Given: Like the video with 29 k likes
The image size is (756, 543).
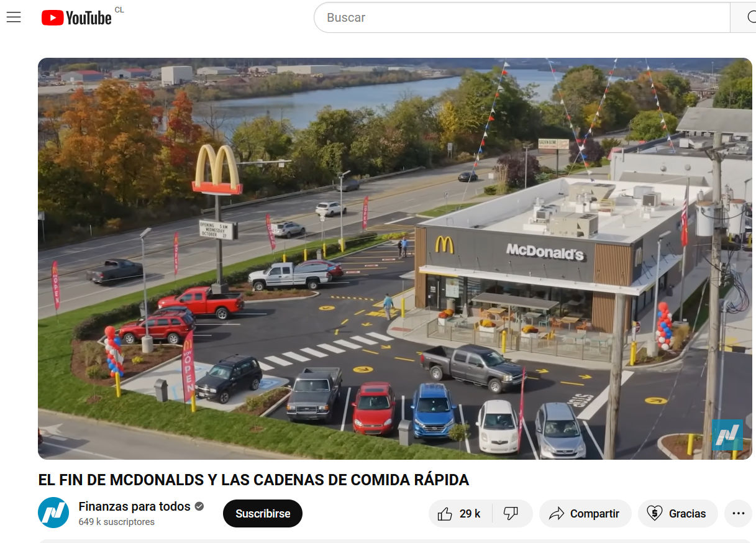Looking at the screenshot, I should click(460, 514).
